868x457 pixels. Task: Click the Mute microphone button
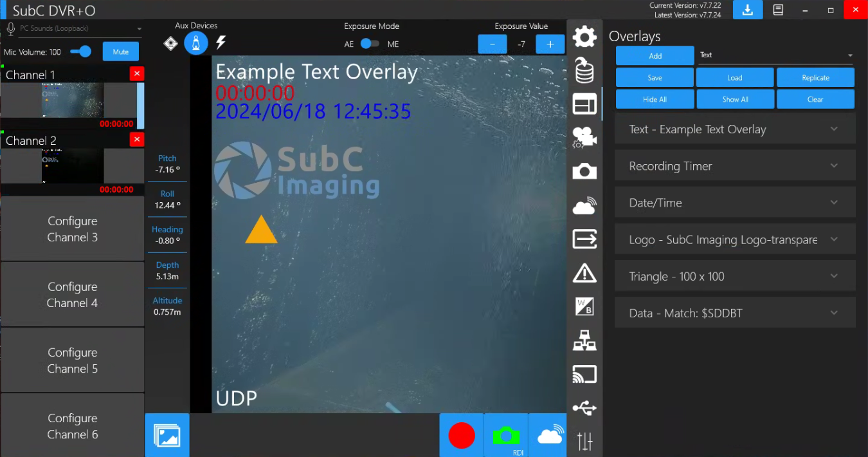[x=120, y=51]
